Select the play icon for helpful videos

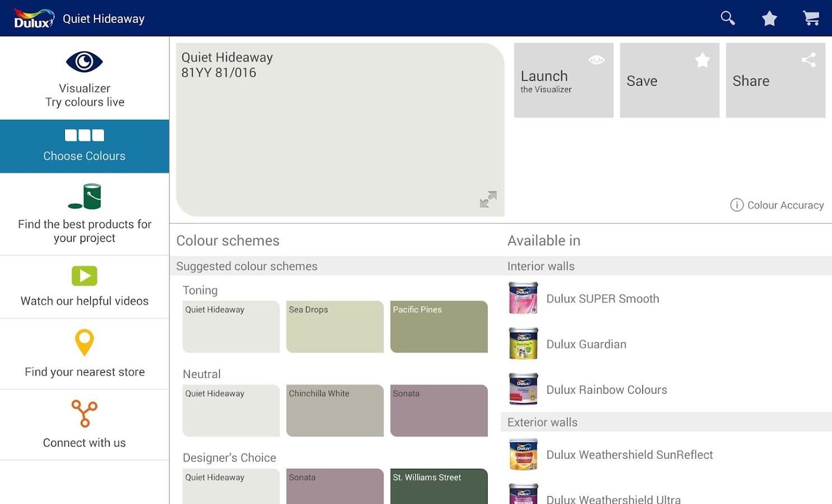(x=85, y=276)
